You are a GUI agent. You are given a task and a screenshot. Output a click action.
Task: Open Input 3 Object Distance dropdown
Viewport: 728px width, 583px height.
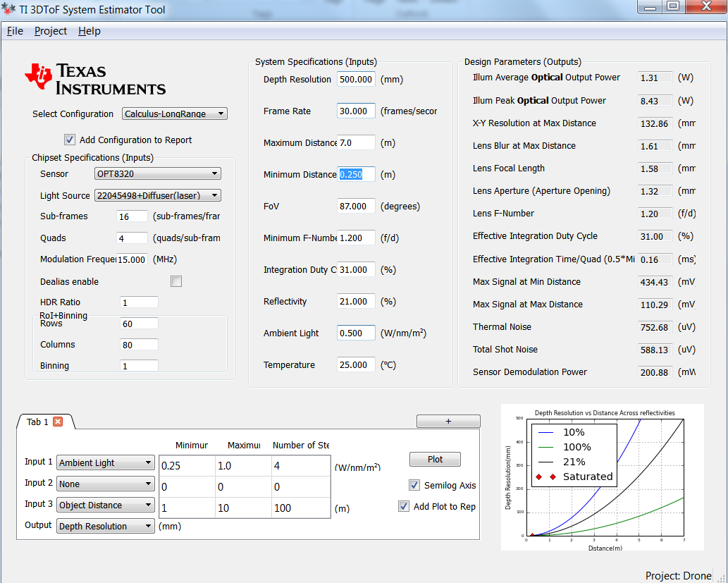point(106,505)
